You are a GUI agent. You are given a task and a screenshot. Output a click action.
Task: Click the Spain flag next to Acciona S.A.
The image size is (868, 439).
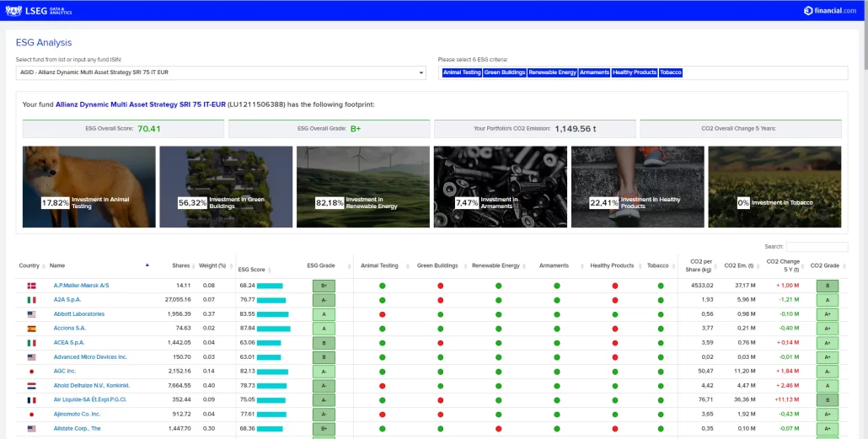point(32,329)
